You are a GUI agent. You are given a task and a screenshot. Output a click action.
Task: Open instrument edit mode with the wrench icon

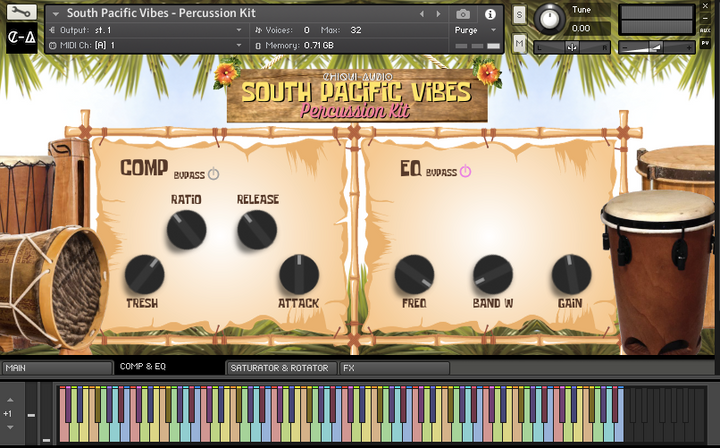(x=22, y=12)
